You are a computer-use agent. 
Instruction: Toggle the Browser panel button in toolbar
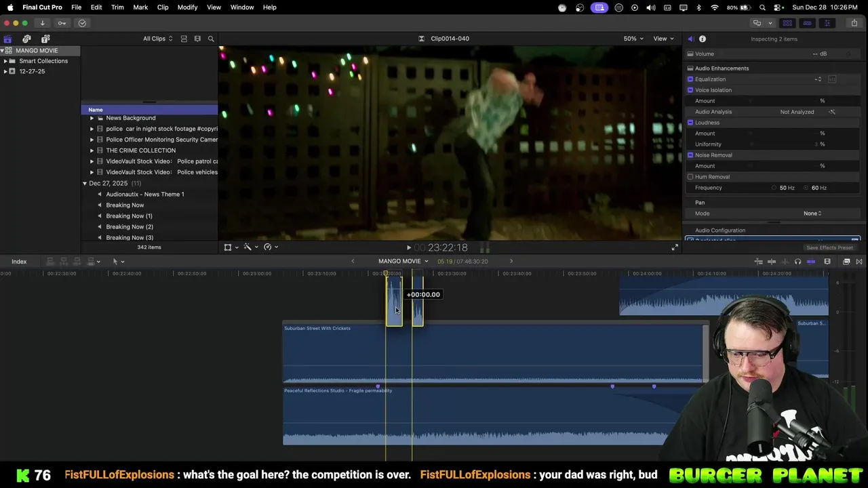(787, 23)
